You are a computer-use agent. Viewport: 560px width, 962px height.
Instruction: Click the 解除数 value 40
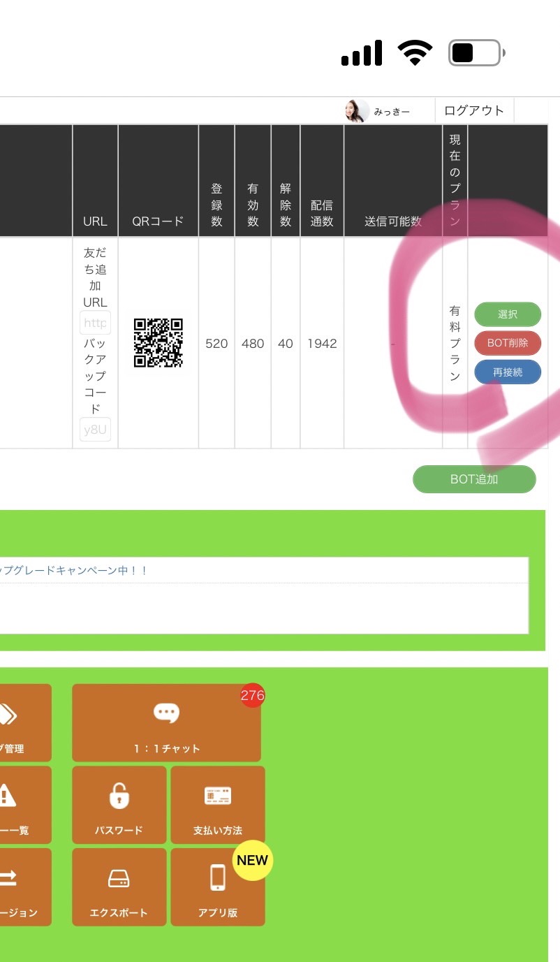tap(286, 344)
